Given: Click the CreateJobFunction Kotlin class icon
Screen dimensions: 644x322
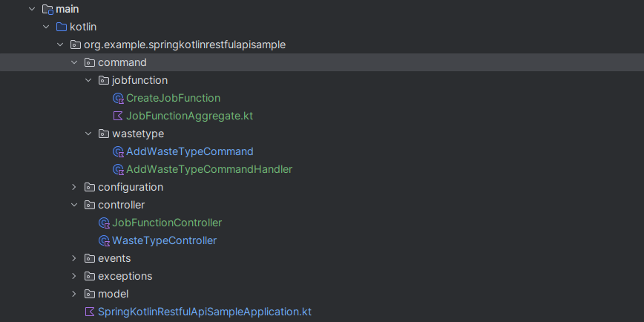Looking at the screenshot, I should [118, 98].
